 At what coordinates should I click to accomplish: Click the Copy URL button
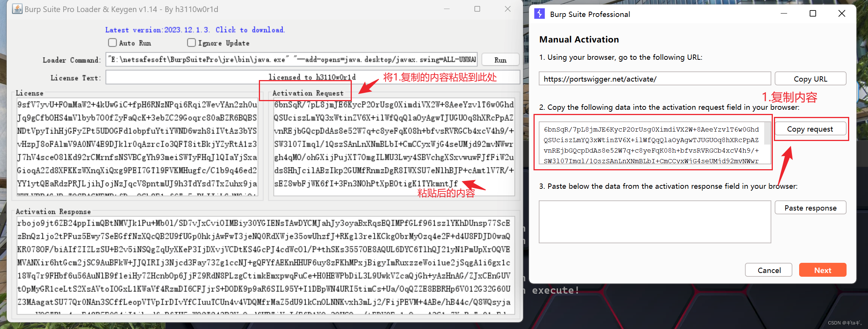[810, 79]
